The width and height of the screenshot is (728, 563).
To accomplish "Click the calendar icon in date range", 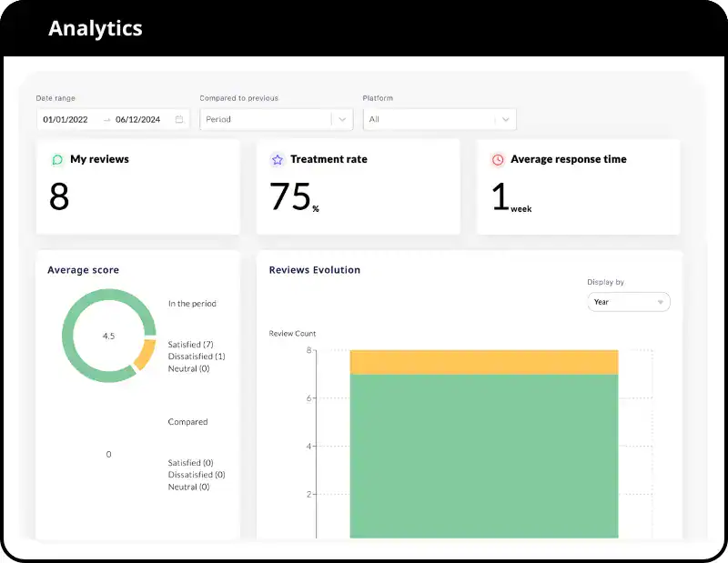I will 179,119.
